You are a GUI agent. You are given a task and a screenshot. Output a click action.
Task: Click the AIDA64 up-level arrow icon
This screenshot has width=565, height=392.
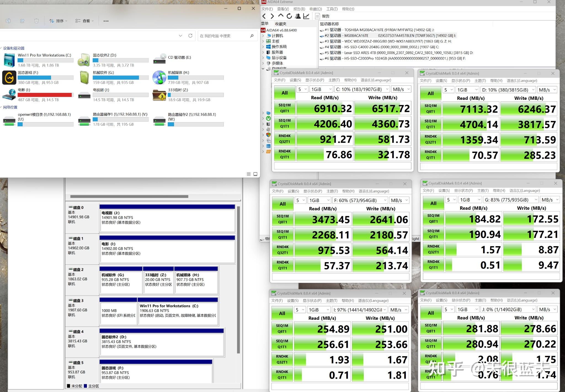point(281,16)
